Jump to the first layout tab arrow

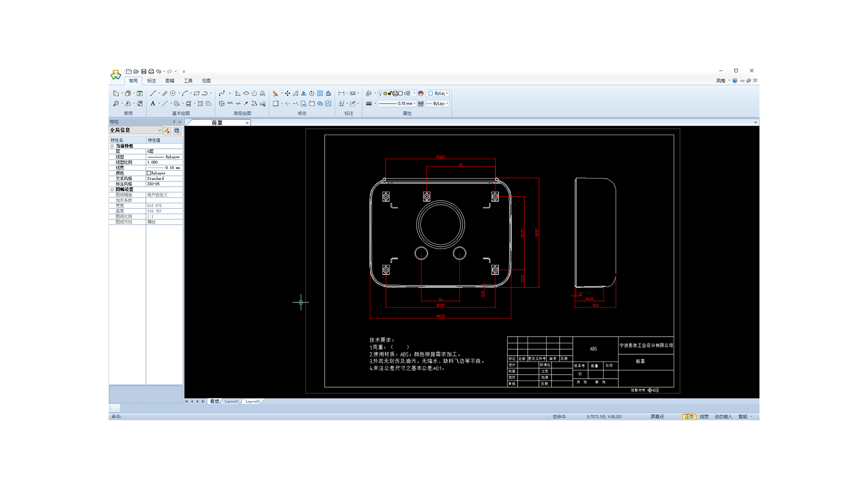[187, 401]
